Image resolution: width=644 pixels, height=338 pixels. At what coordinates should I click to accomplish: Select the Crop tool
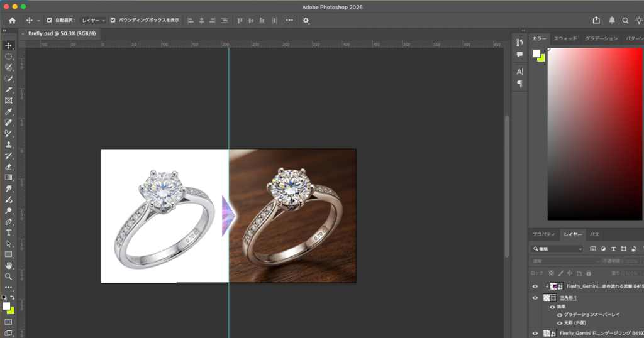coord(9,90)
